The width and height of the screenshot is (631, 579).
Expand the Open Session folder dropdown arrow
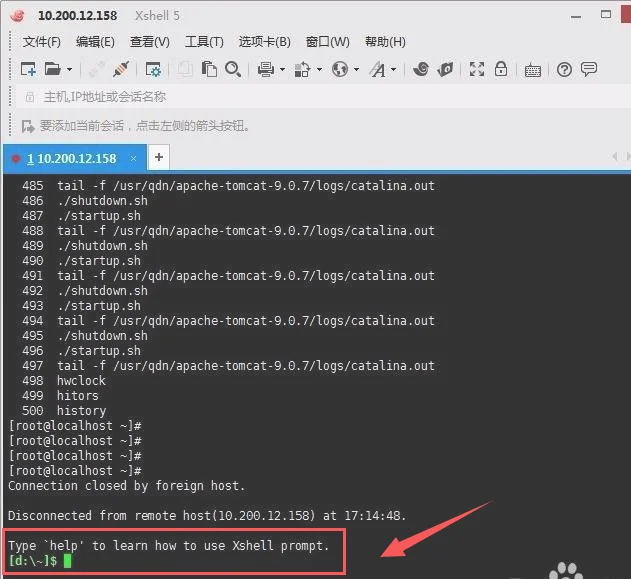tap(70, 70)
